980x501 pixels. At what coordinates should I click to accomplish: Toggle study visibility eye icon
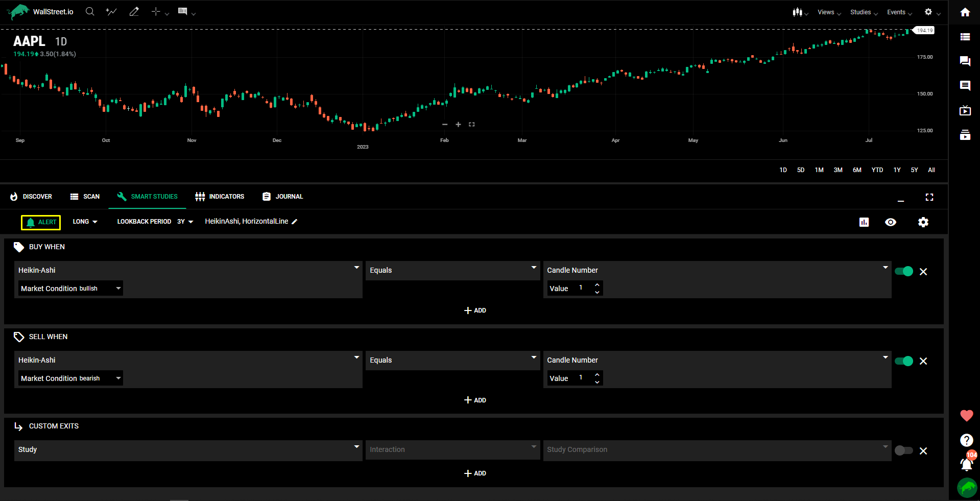891,222
